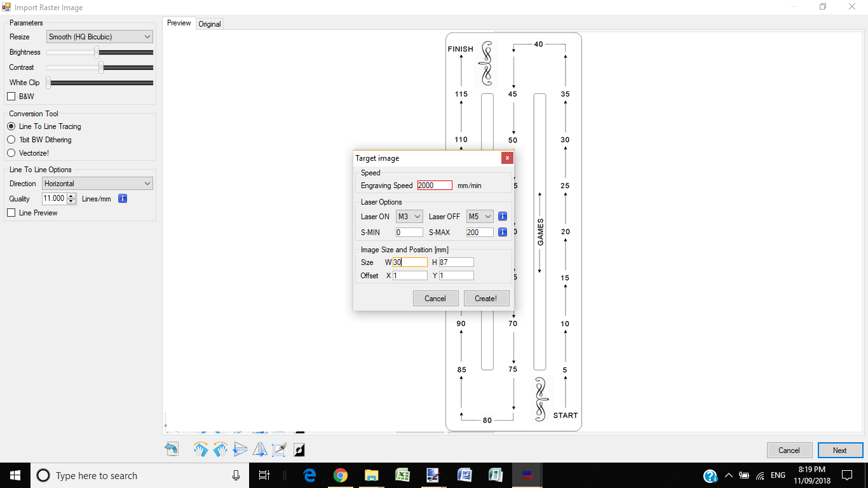The width and height of the screenshot is (868, 488).
Task: Open Excel from taskbar
Action: pyautogui.click(x=402, y=475)
